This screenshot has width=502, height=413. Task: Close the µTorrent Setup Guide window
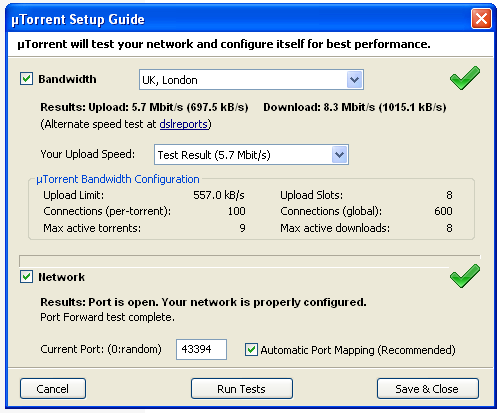click(x=481, y=19)
